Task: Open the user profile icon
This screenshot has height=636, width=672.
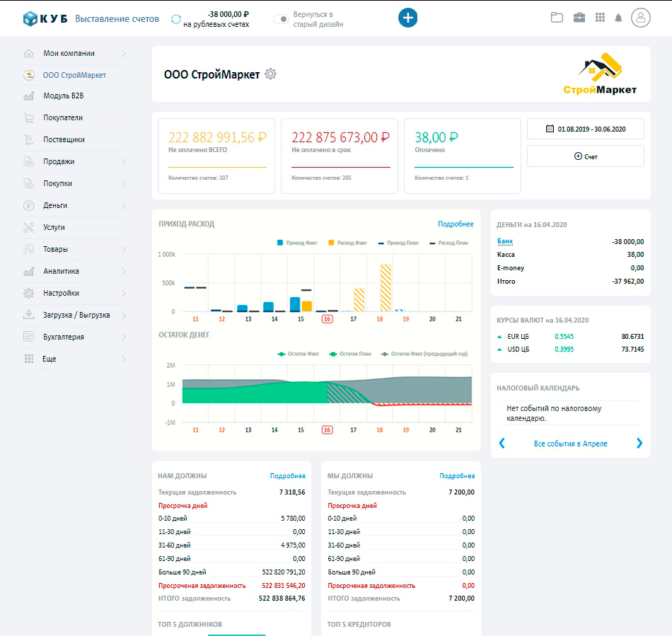Action: pyautogui.click(x=642, y=17)
